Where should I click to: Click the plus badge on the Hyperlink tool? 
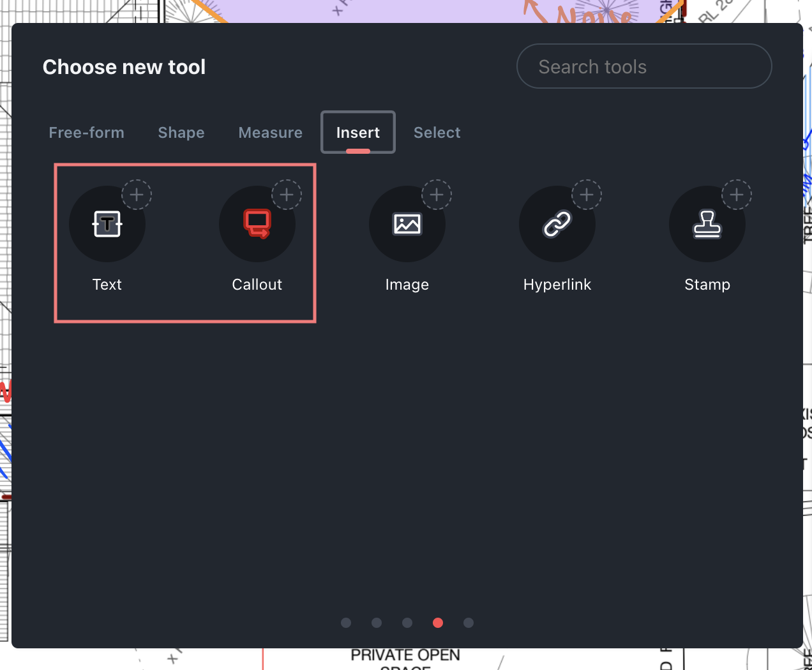pyautogui.click(x=587, y=195)
